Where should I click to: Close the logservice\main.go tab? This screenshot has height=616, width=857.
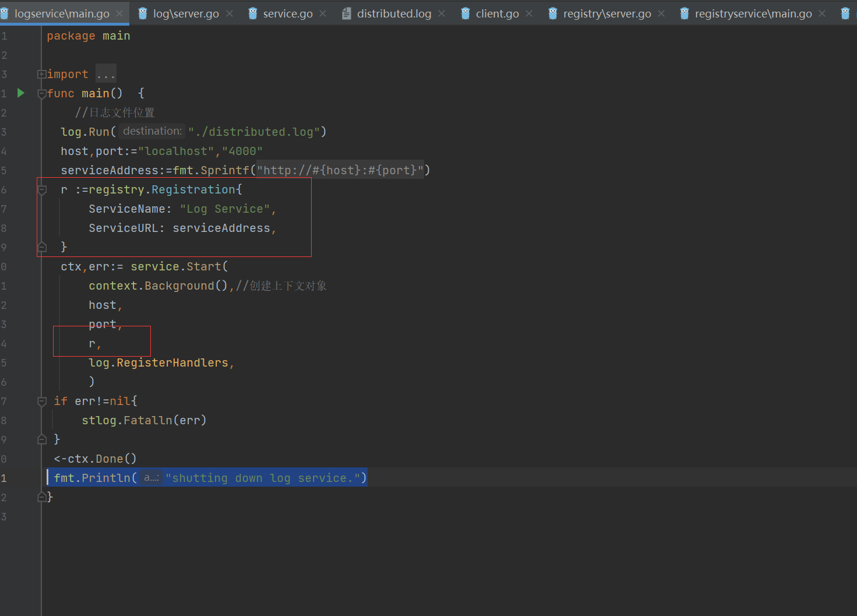click(x=119, y=13)
